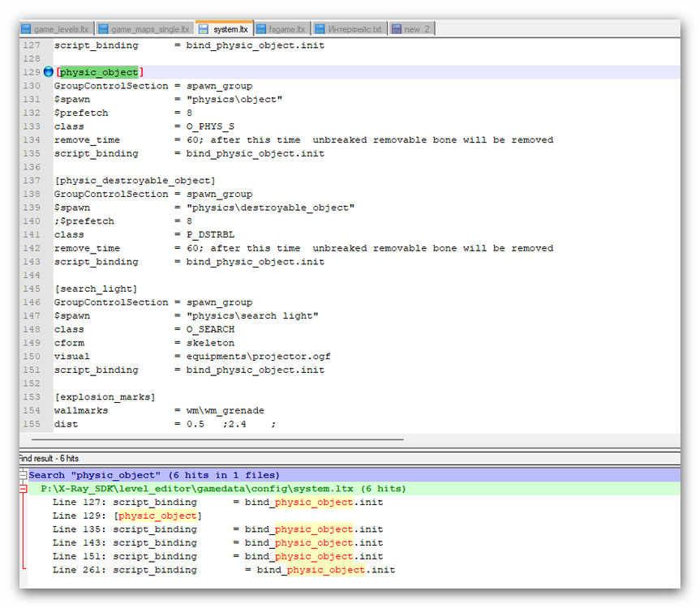
Task: Place cursor in the [explosion_marks] section header
Action: pos(105,397)
